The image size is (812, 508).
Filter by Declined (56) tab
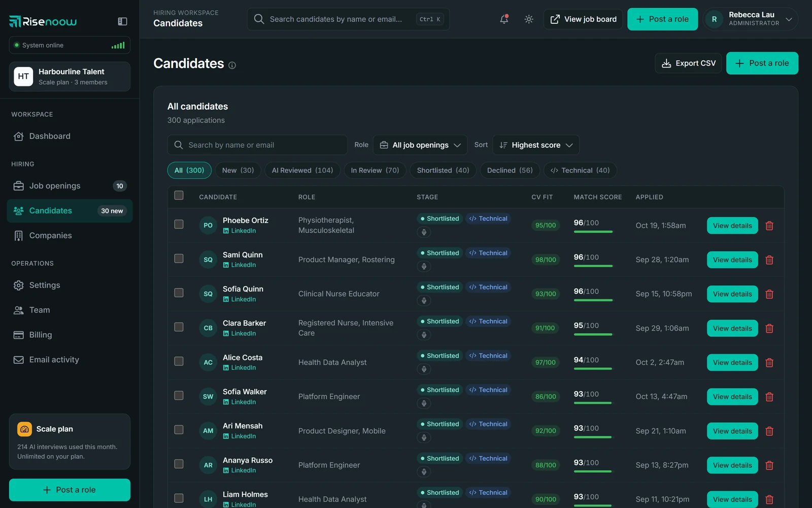[510, 170]
